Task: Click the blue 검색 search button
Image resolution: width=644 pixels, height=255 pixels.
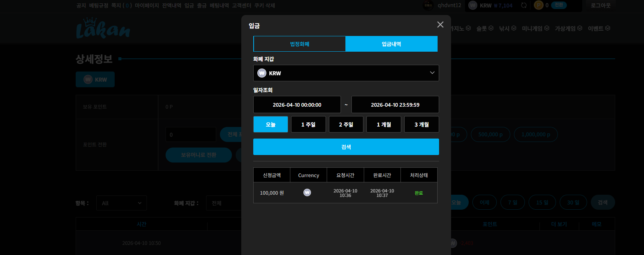Action: (346, 147)
